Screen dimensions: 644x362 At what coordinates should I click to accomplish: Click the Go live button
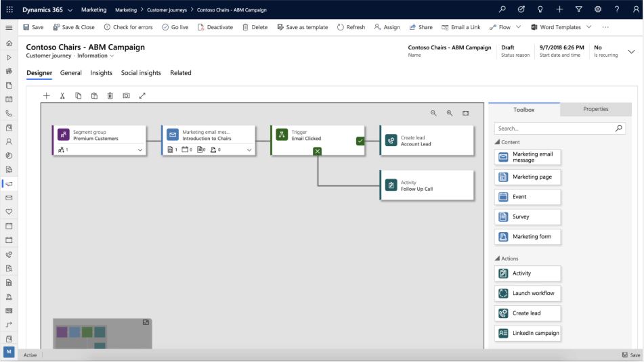point(175,27)
